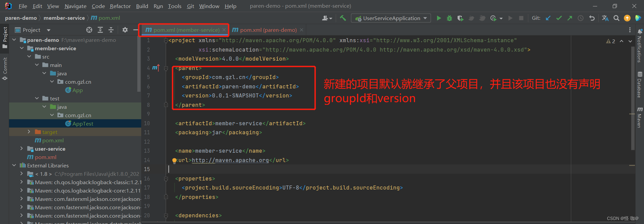Screen dimensions: 644x224
Task: Hide the Project panel with minus icon
Action: (135, 30)
